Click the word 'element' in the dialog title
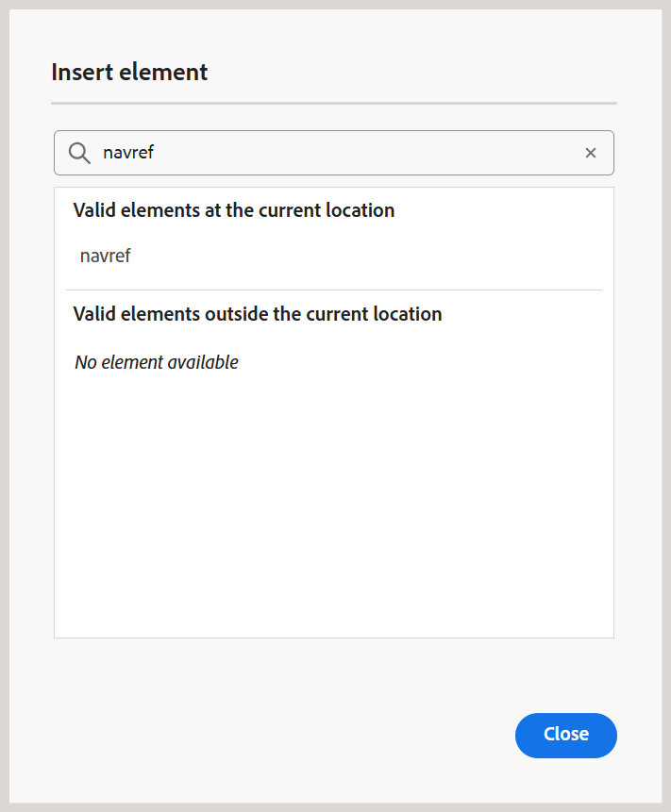 coord(163,72)
